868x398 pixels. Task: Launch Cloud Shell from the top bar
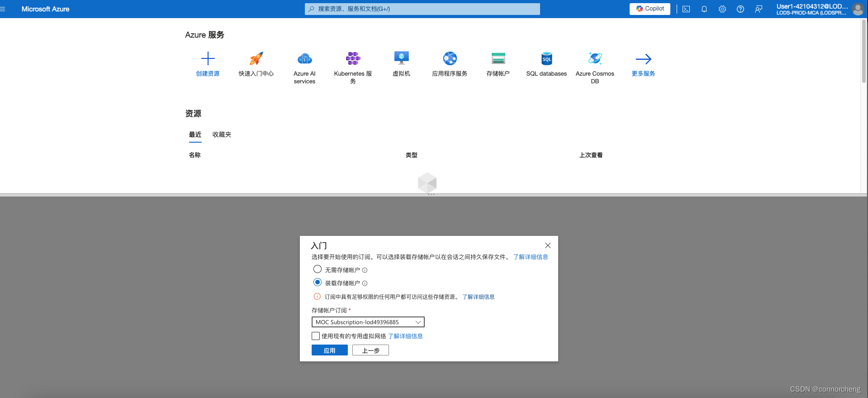point(686,9)
